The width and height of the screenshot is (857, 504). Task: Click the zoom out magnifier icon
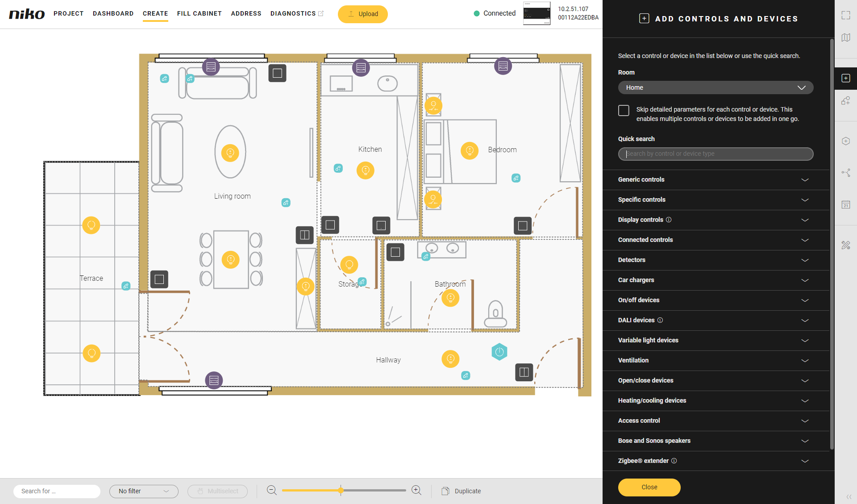(272, 491)
